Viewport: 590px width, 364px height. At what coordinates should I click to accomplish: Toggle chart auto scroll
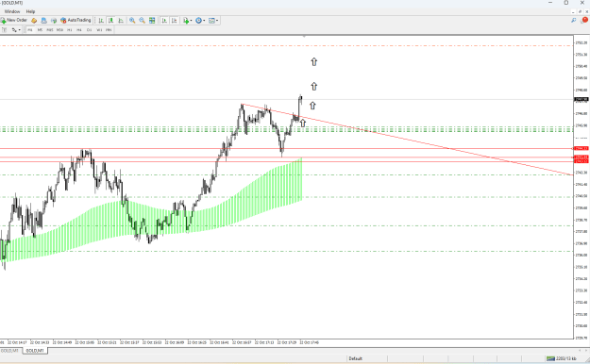164,21
